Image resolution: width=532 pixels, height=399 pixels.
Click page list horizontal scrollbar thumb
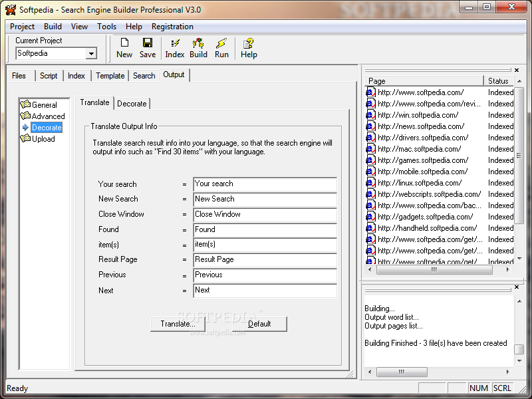click(434, 270)
